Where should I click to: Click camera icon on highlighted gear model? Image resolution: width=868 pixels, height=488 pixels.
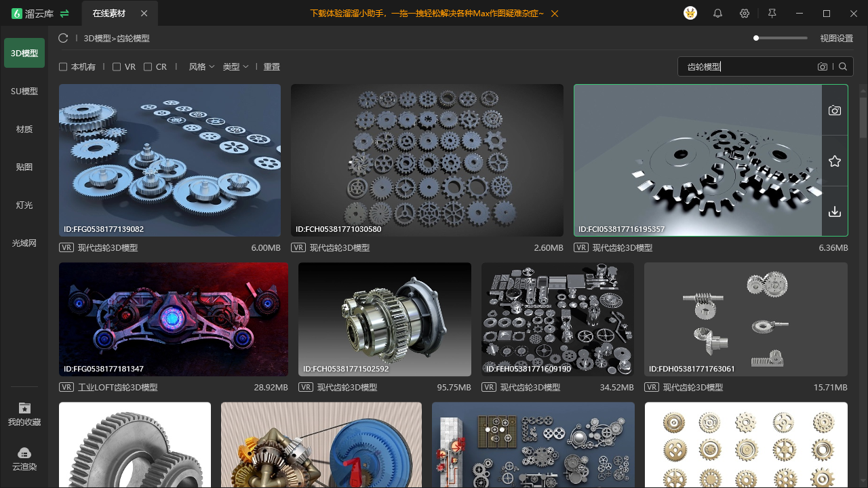[835, 110]
